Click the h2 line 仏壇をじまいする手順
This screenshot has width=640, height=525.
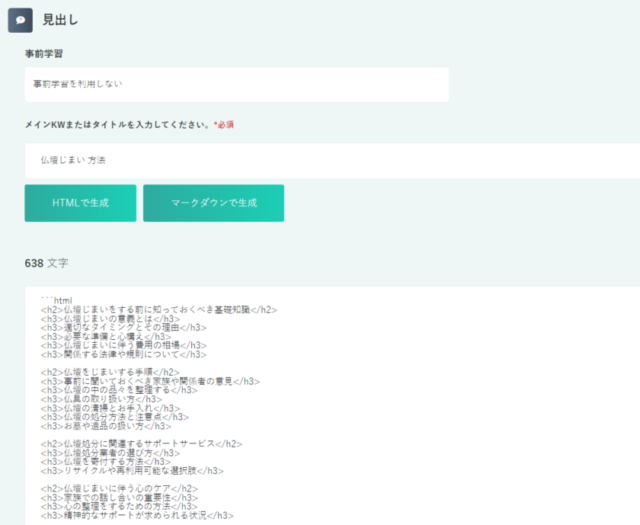point(110,372)
